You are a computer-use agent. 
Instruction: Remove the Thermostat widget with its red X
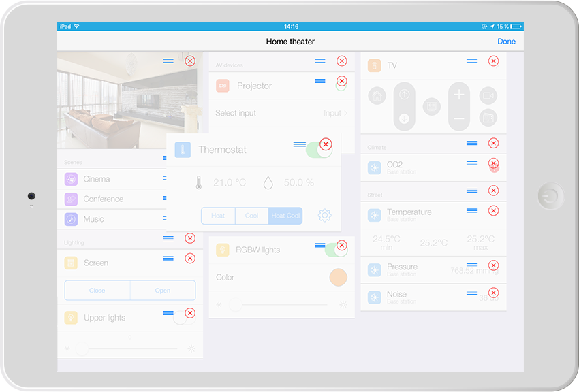point(326,144)
